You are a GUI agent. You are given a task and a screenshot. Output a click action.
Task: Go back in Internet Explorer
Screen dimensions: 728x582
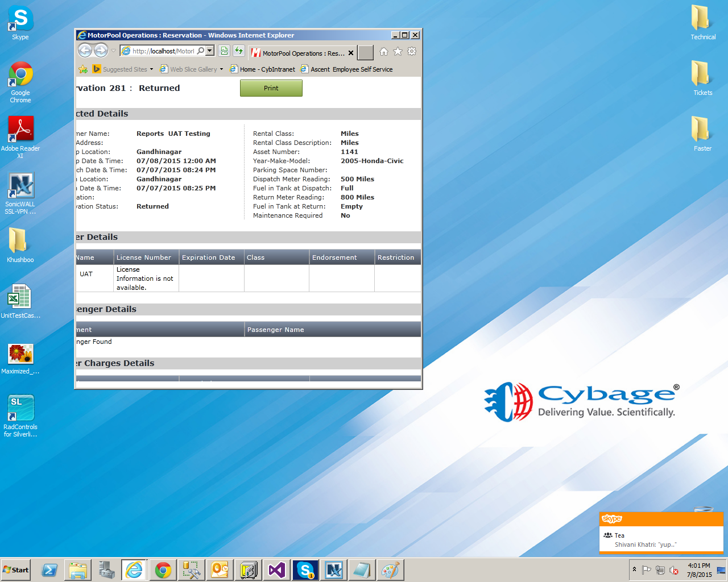85,51
